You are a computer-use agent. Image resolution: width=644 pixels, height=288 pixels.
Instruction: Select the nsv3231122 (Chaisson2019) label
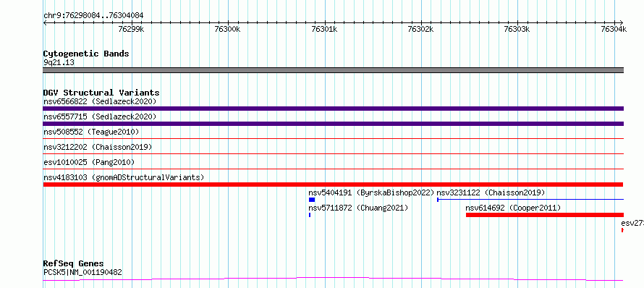(491, 192)
